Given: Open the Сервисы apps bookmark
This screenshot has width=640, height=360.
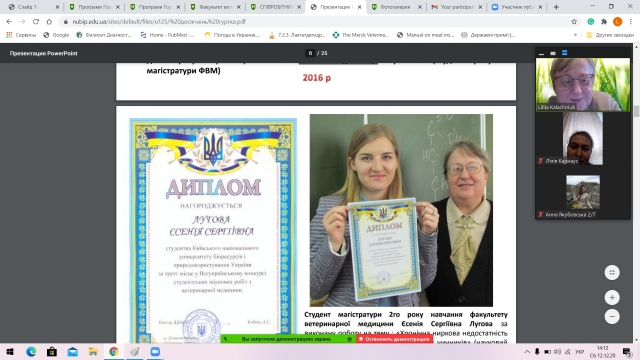Looking at the screenshot, I should click(x=21, y=35).
